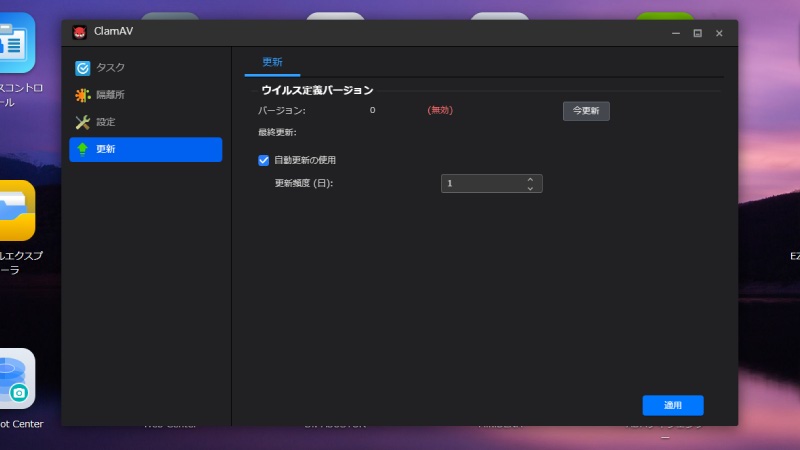
Task: Minimize the ClamAV window
Action: (676, 33)
